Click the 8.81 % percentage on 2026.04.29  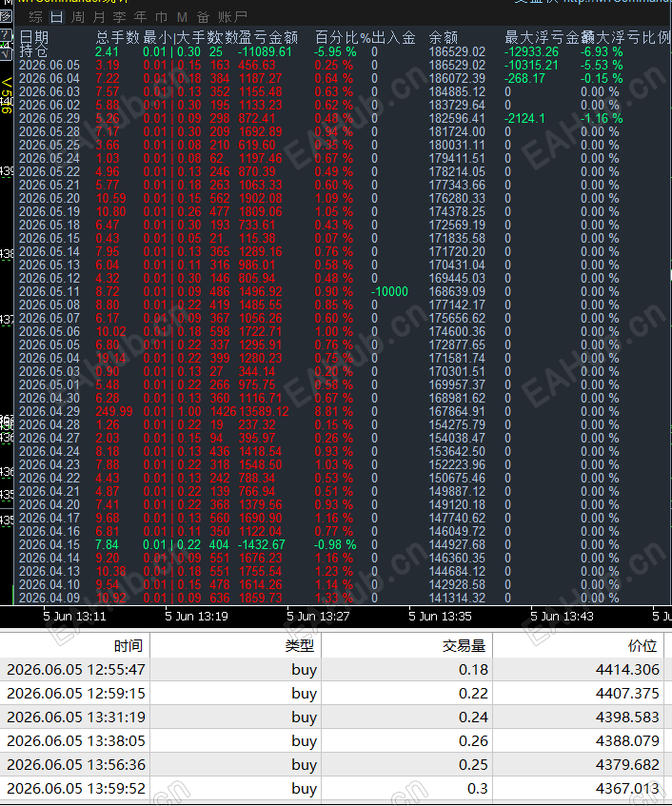click(334, 412)
